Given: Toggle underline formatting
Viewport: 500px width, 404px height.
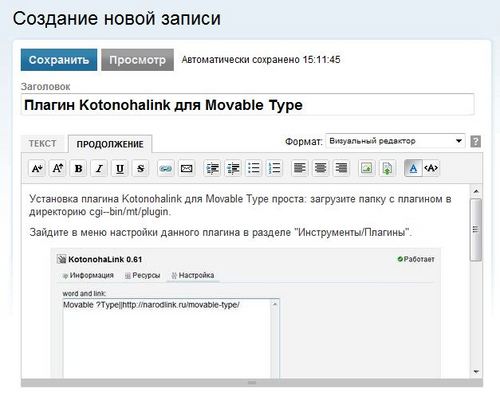Looking at the screenshot, I should tap(120, 168).
